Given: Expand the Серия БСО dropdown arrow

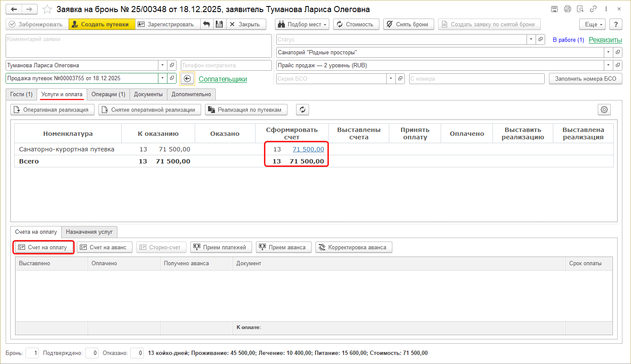Looking at the screenshot, I should pos(391,78).
